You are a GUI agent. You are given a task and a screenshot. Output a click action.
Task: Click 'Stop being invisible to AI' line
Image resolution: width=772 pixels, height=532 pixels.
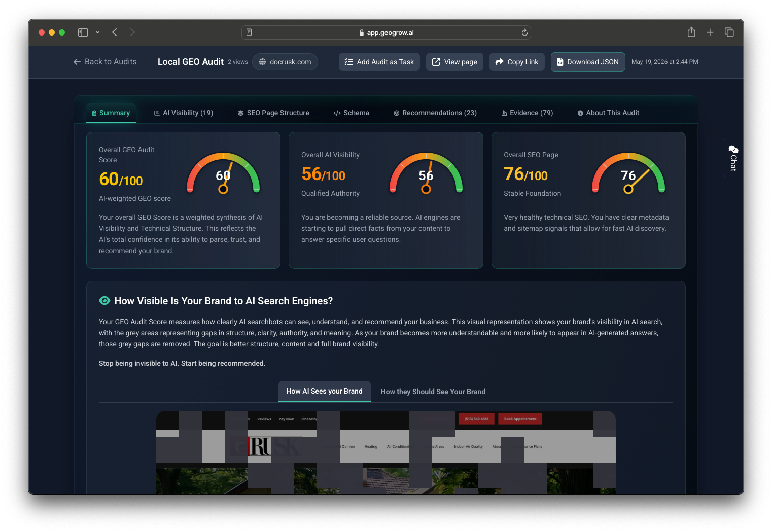182,363
